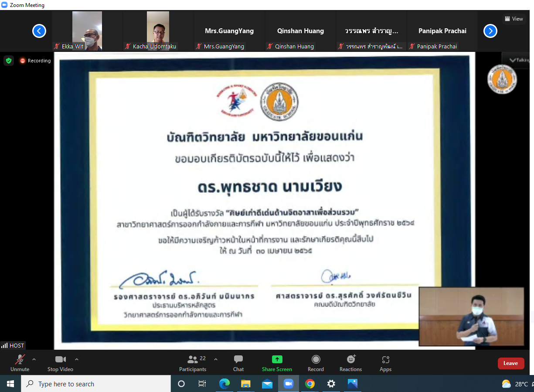This screenshot has width=534, height=392.
Task: Expand the arrow next to Participants
Action: [x=215, y=359]
